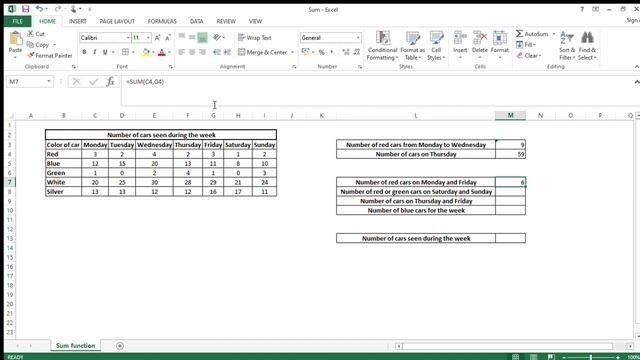
Task: Toggle bold formatting
Action: [x=84, y=52]
